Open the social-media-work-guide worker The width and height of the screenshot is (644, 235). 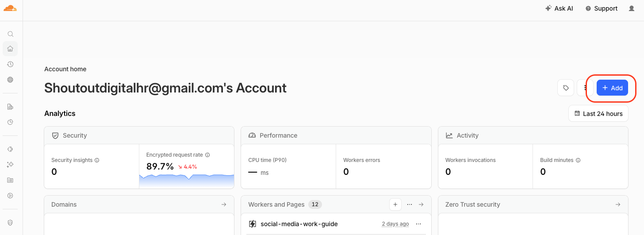(299, 224)
